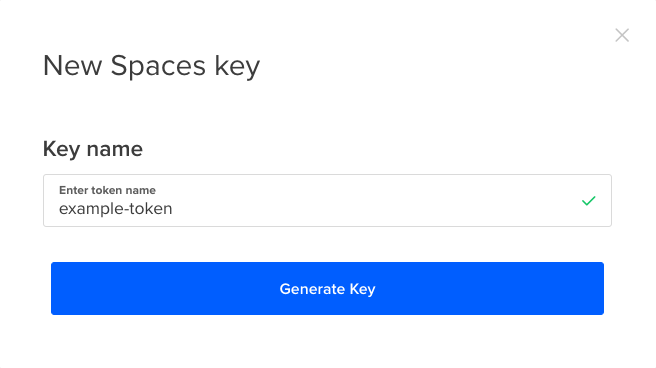Click the blue Generate Key button
This screenshot has width=656, height=368.
(327, 289)
